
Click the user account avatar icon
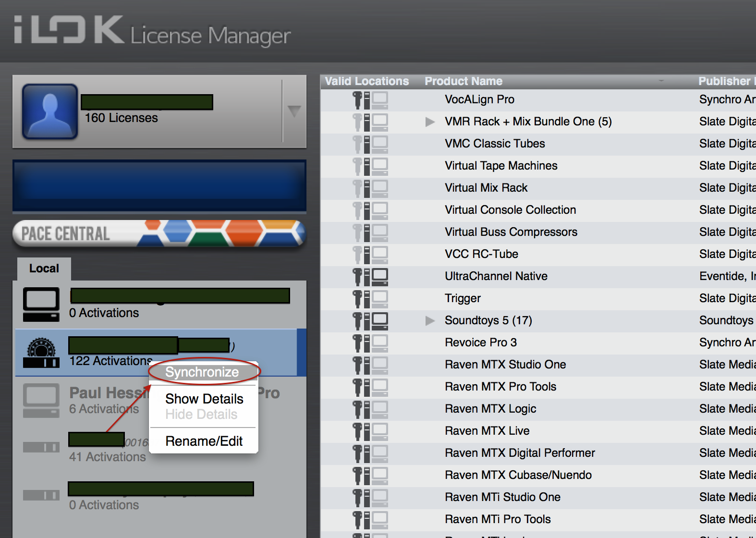coord(50,111)
